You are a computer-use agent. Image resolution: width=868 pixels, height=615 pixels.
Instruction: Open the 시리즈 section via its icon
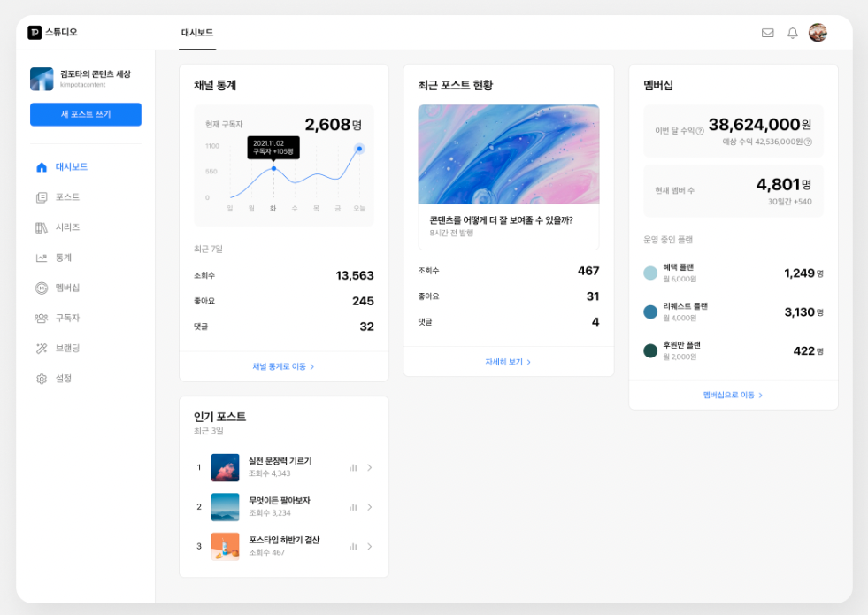41,227
